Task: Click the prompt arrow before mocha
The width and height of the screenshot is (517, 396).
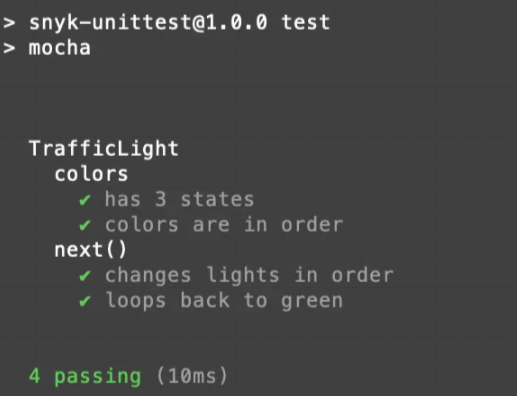Action: pyautogui.click(x=9, y=48)
